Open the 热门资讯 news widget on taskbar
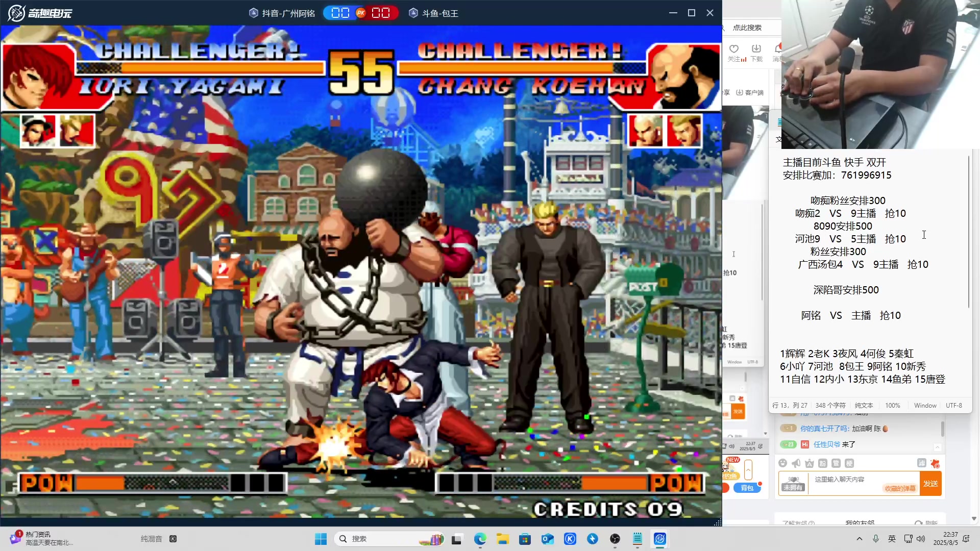 42,539
